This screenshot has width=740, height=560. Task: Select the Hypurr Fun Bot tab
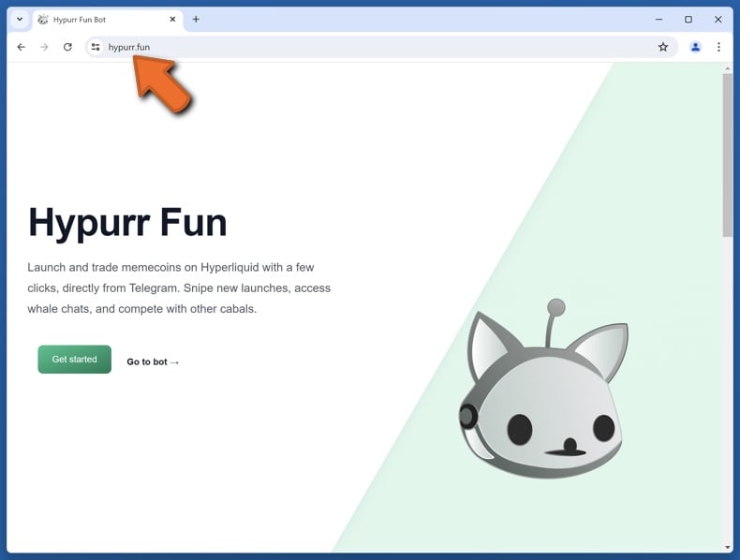point(108,20)
